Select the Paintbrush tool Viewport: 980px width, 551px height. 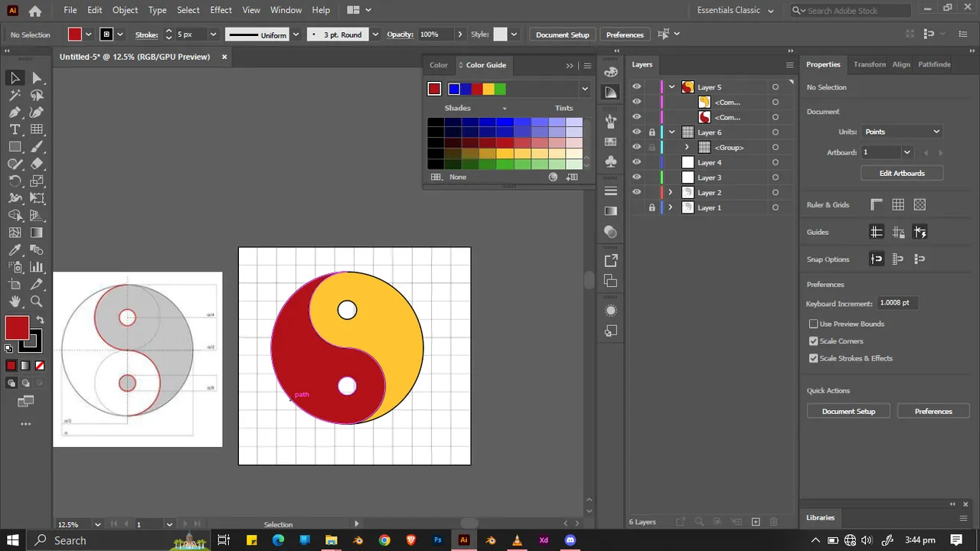[x=37, y=147]
